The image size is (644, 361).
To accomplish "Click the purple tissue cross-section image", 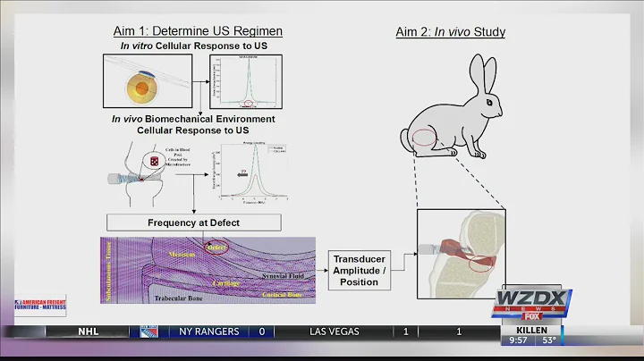I will click(208, 271).
